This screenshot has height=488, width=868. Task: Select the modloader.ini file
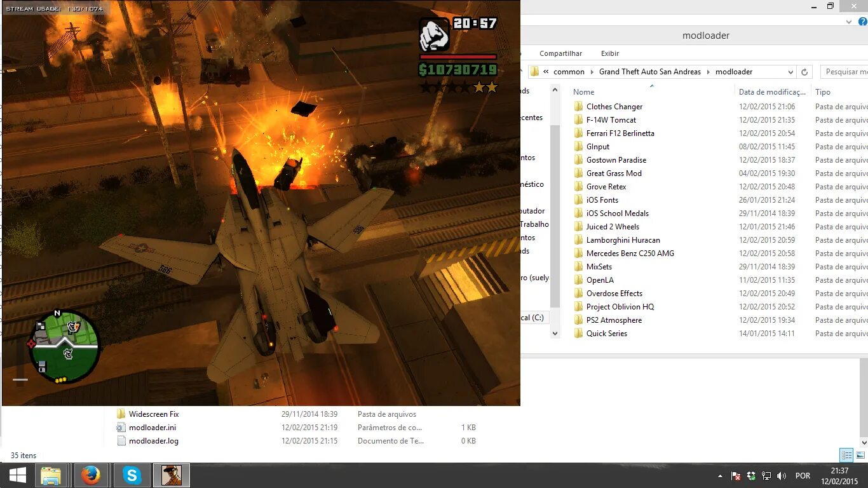pos(153,428)
